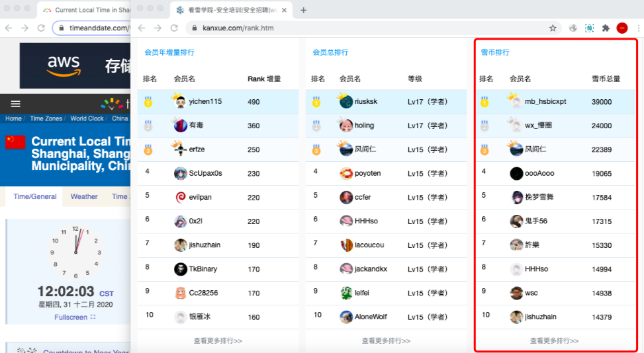The image size is (644, 353).
Task: Open member 挽梦雪舞 profile
Action: coord(539,197)
